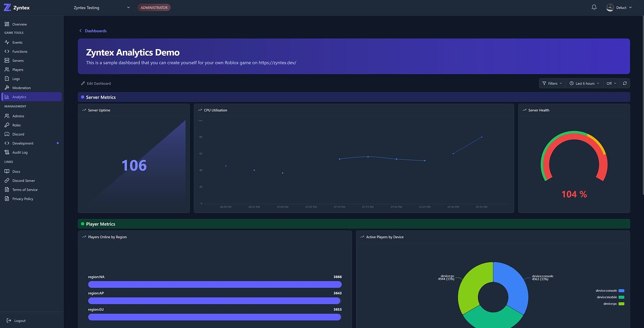Open Audit Log from the sidebar

tap(7, 152)
